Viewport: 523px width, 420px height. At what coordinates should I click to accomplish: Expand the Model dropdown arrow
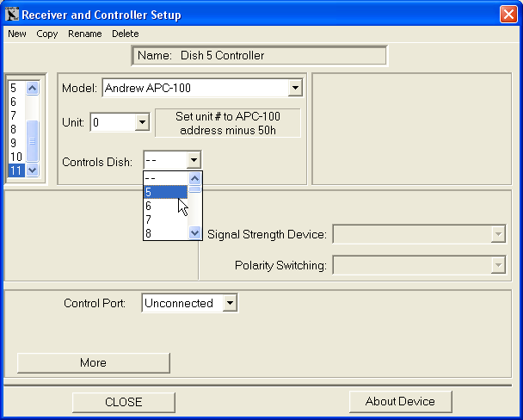pos(295,88)
